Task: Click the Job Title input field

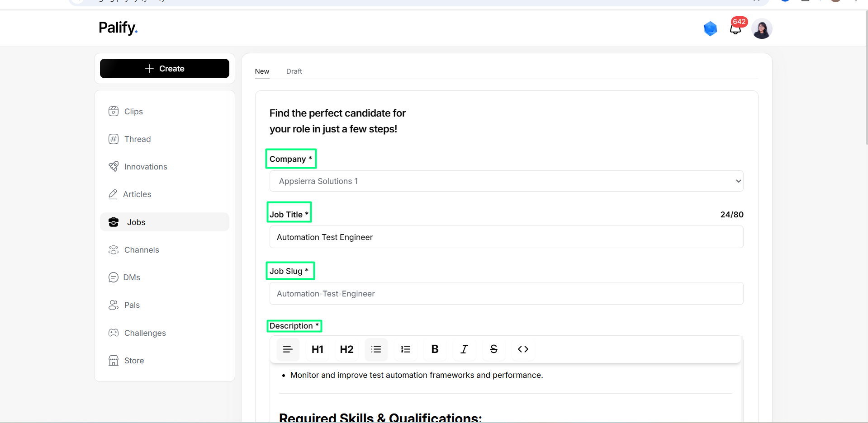Action: [506, 237]
